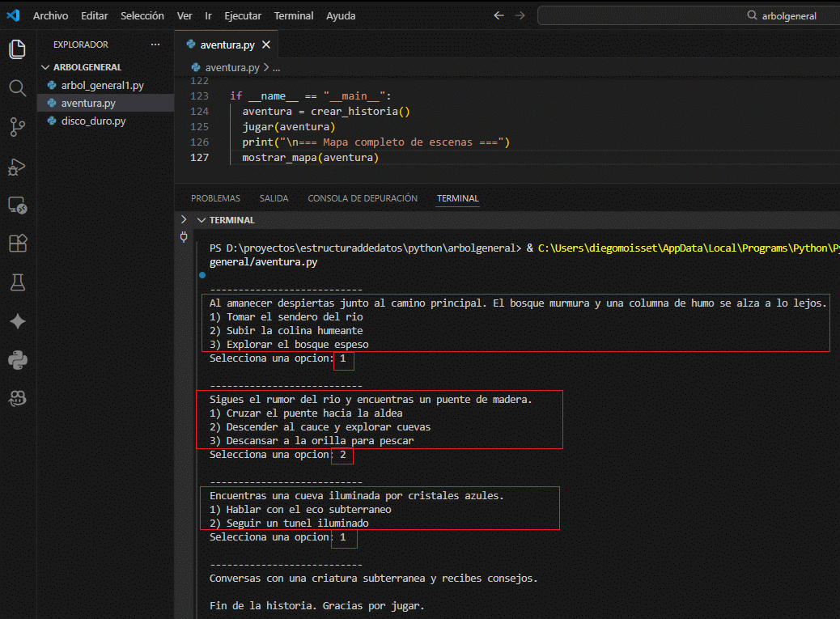
Task: Open disco_duro.py in the explorer
Action: point(93,121)
